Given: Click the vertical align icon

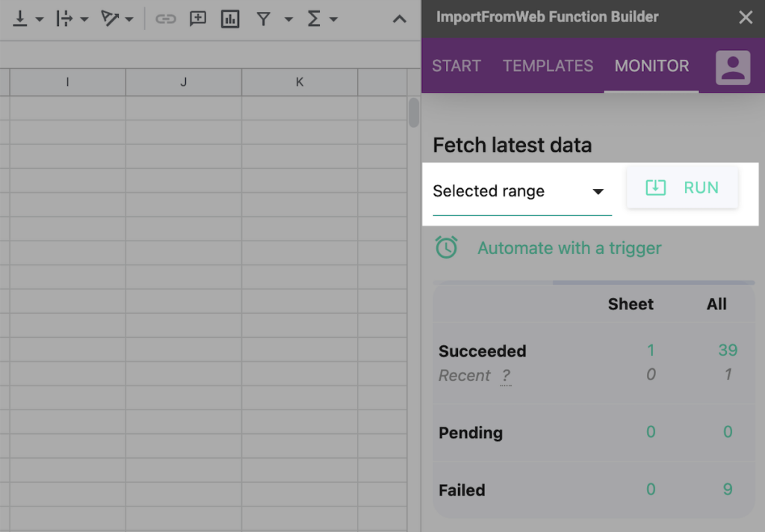Looking at the screenshot, I should tap(20, 19).
